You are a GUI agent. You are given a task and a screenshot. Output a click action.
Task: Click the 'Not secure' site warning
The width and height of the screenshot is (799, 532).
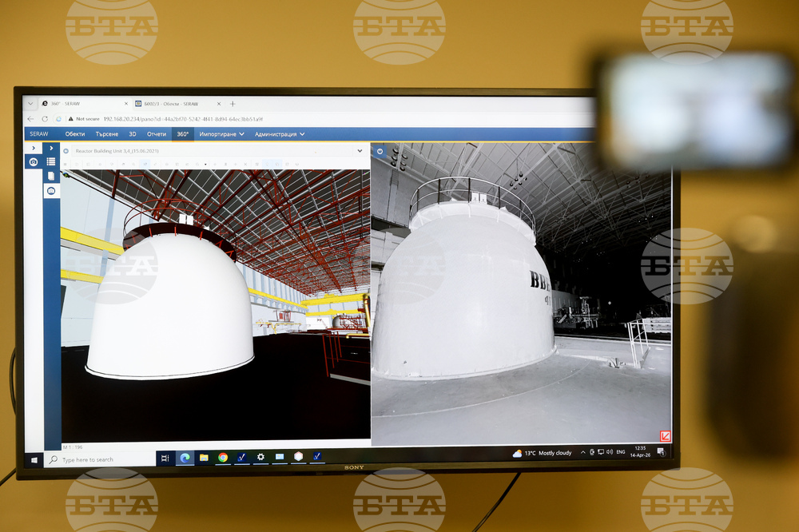(x=84, y=119)
